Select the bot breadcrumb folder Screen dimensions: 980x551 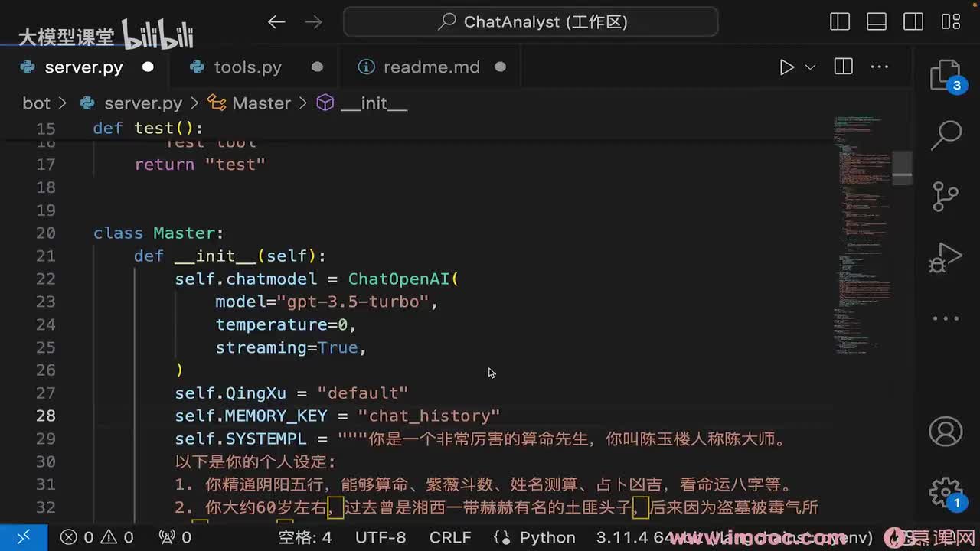[x=36, y=103]
